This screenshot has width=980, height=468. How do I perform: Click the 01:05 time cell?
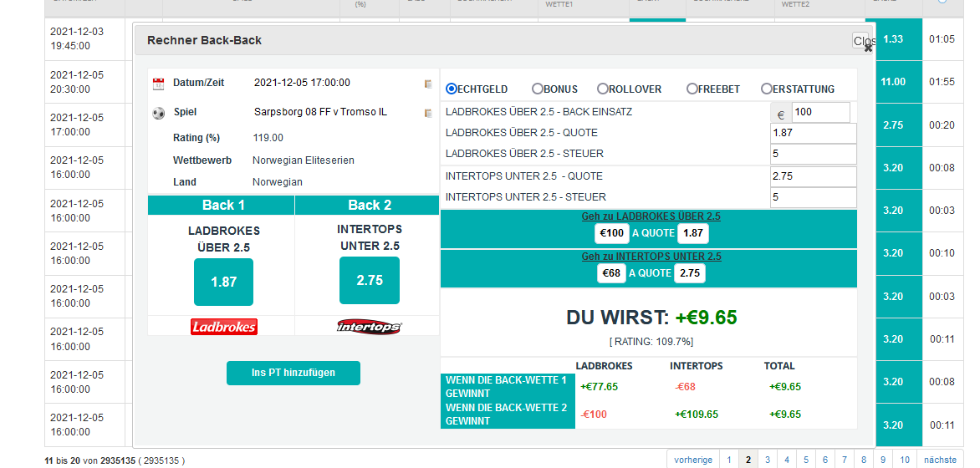[x=942, y=38]
